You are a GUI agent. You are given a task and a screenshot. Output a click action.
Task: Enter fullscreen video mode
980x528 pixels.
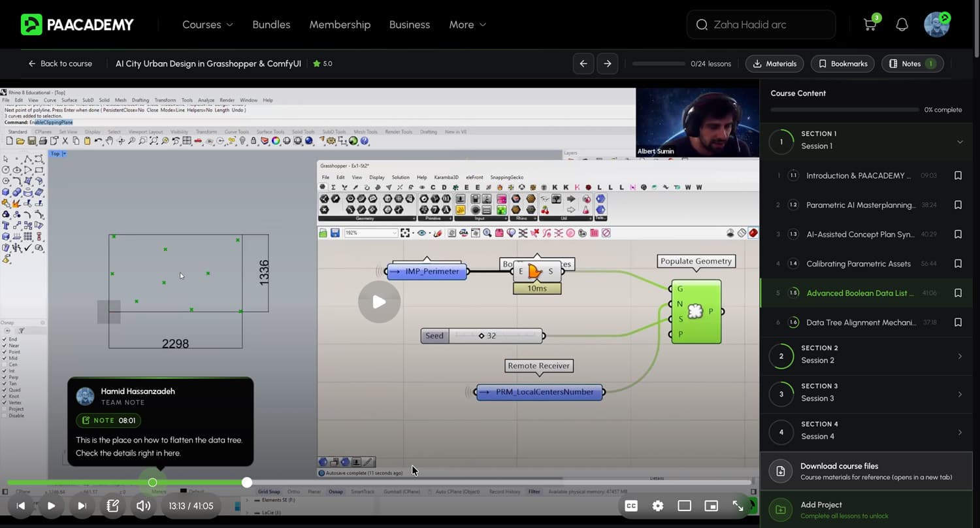click(738, 506)
